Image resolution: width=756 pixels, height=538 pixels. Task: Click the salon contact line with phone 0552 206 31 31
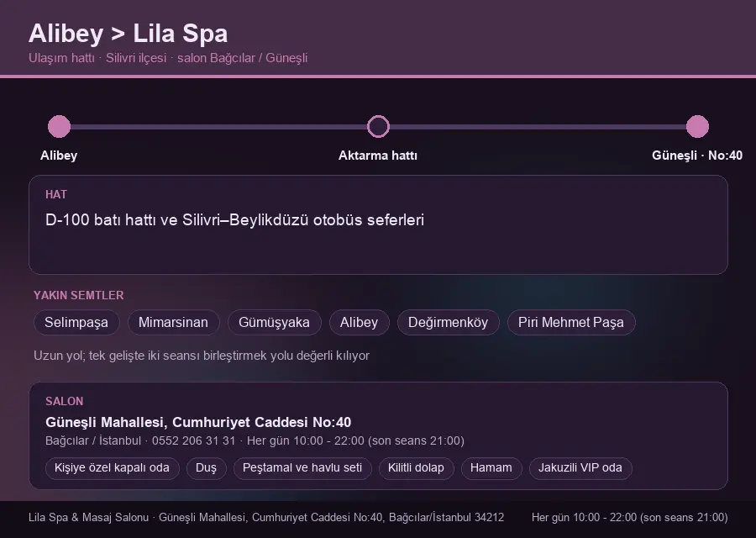(255, 441)
